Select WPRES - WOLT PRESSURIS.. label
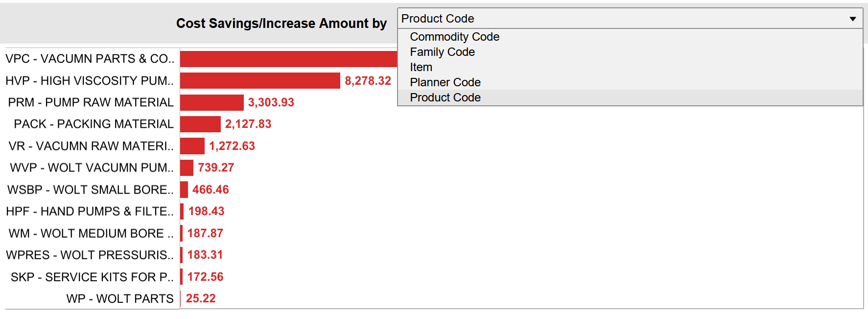Image resolution: width=868 pixels, height=319 pixels. (x=90, y=255)
